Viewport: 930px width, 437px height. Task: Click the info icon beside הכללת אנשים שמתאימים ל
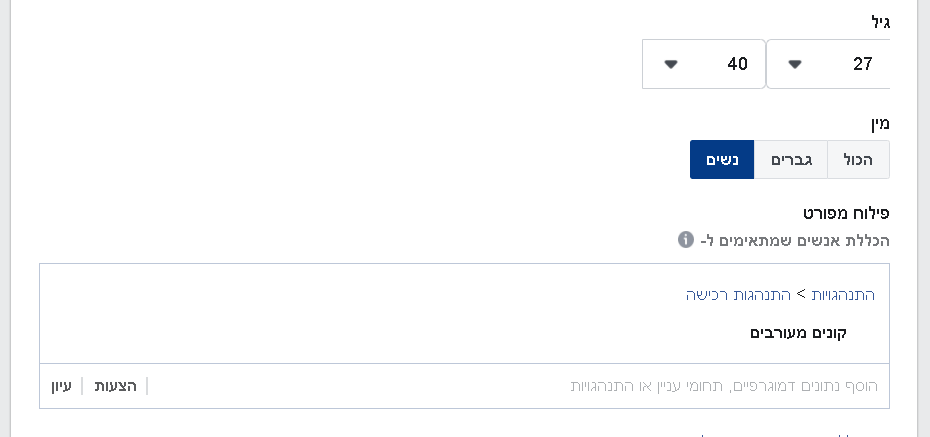coord(685,240)
